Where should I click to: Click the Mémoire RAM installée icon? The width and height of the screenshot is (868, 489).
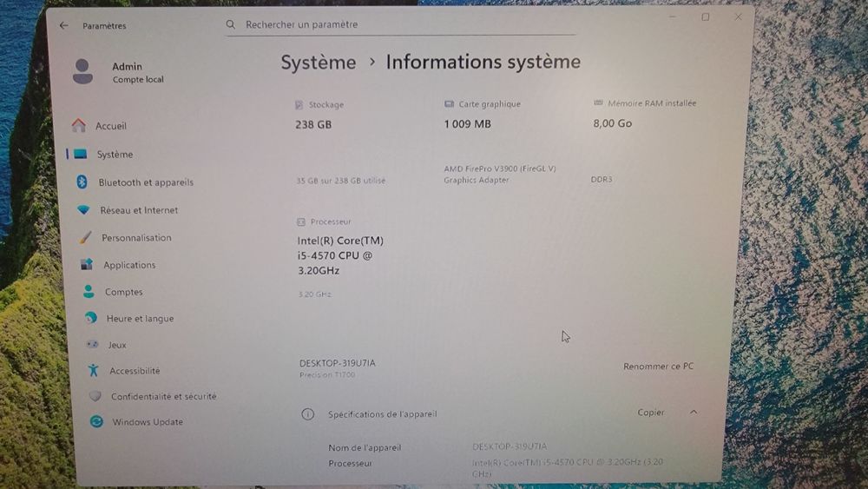tap(598, 103)
